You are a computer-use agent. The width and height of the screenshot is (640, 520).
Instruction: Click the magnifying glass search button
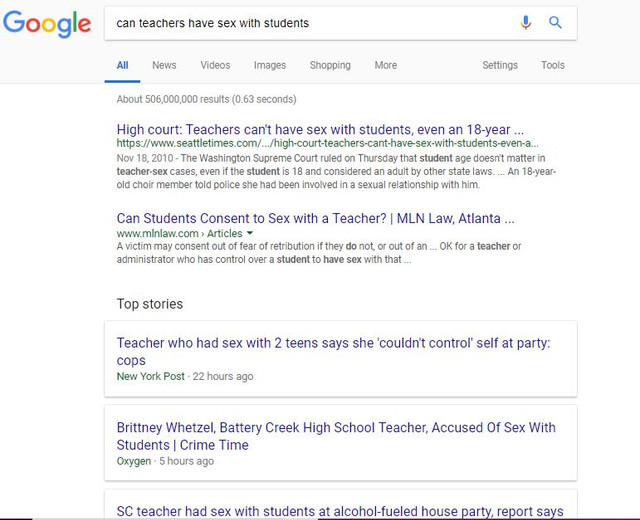555,22
